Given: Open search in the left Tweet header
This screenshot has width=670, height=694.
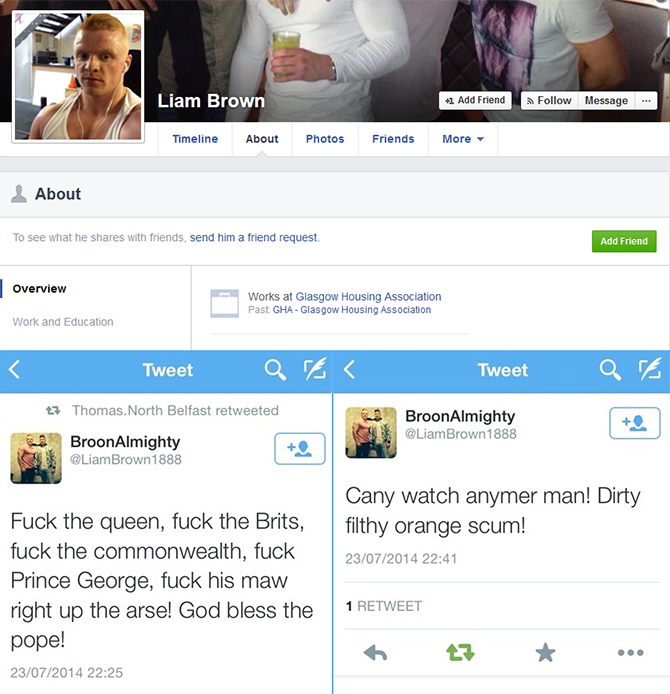Looking at the screenshot, I should click(x=275, y=370).
